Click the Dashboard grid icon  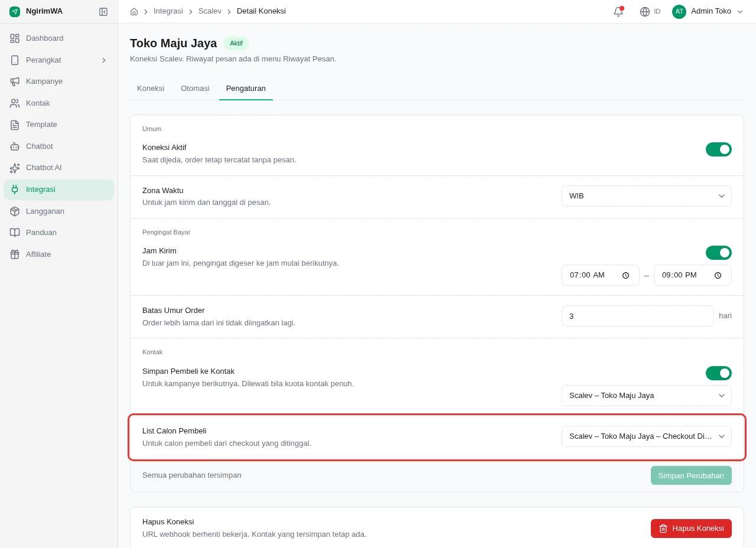pos(15,38)
